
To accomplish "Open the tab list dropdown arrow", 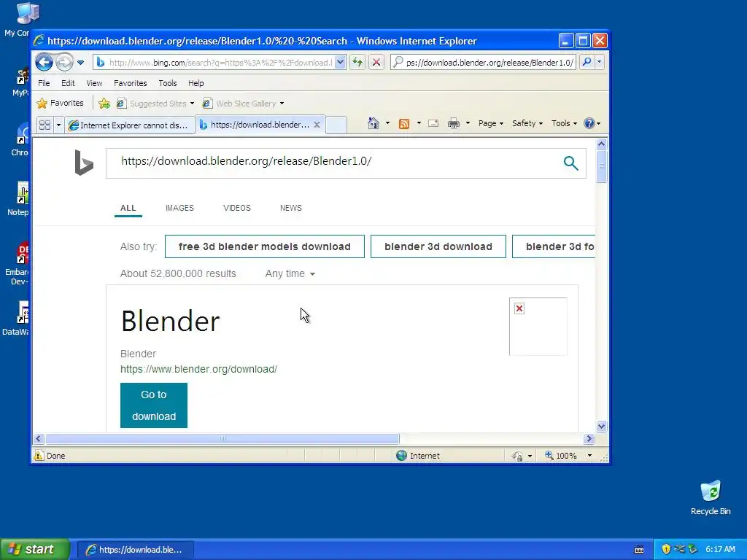I will tap(58, 125).
